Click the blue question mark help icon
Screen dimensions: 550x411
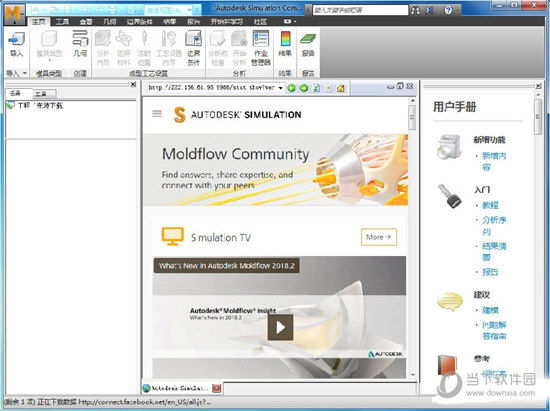448,10
